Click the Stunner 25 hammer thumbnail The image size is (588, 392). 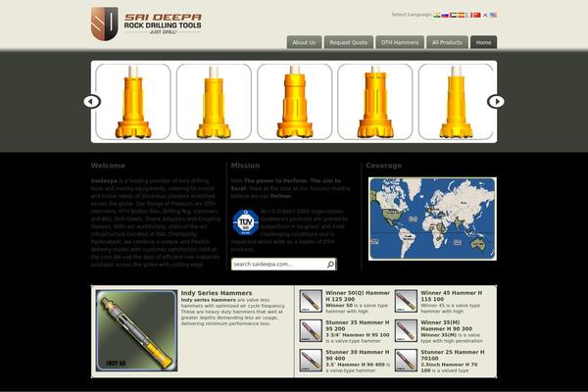point(406,360)
